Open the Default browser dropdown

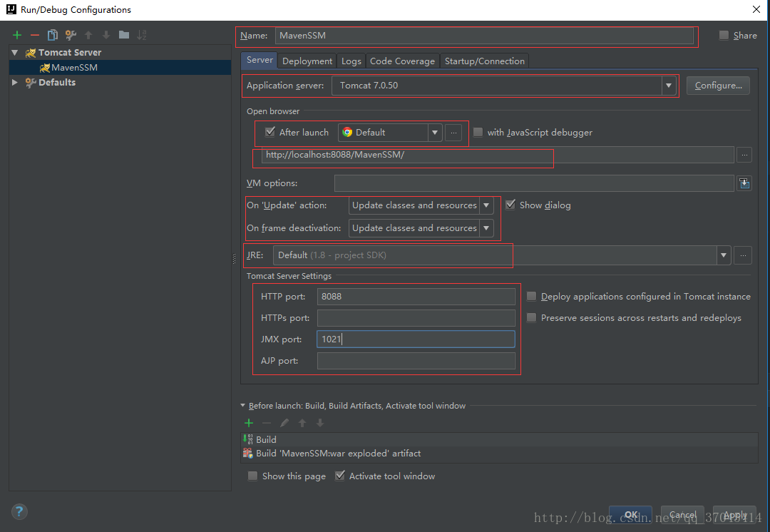(435, 133)
